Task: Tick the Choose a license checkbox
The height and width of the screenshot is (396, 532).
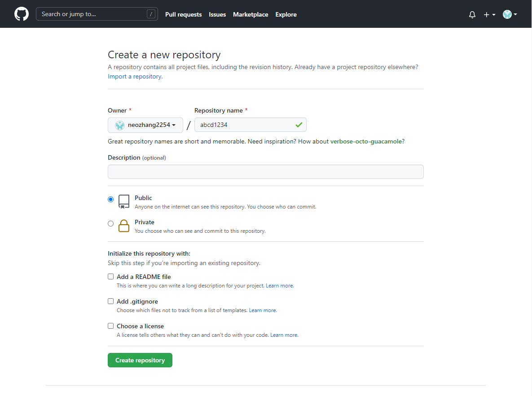Action: click(111, 326)
